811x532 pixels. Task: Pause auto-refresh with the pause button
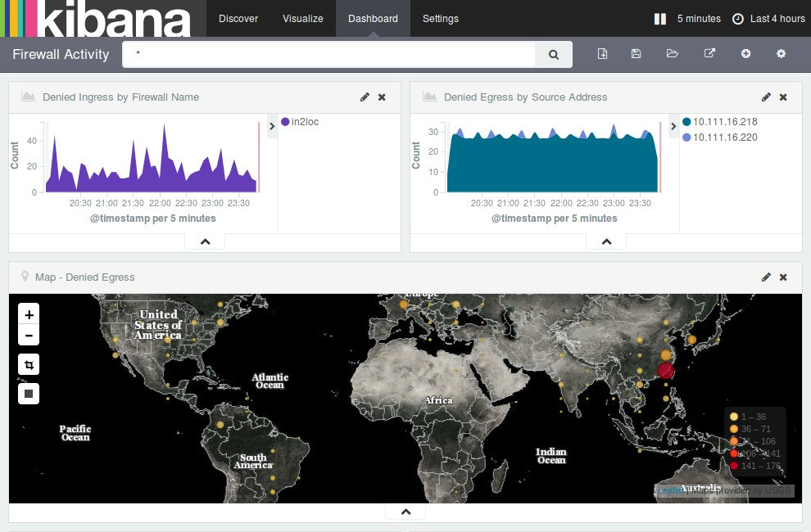(660, 19)
